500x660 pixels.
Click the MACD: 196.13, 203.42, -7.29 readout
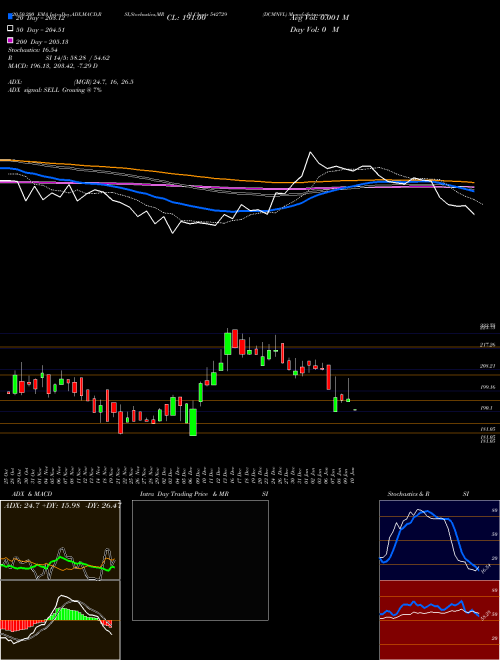[x=53, y=66]
